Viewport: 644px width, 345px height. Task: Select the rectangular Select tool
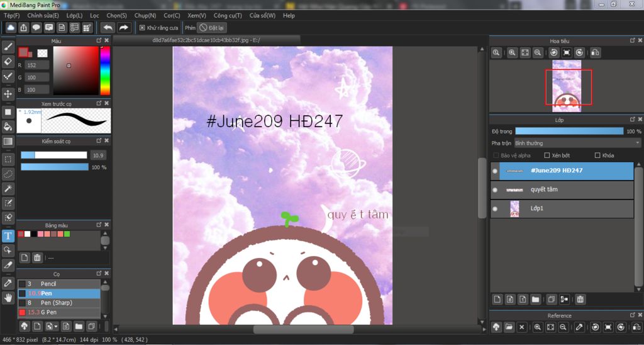(x=8, y=159)
